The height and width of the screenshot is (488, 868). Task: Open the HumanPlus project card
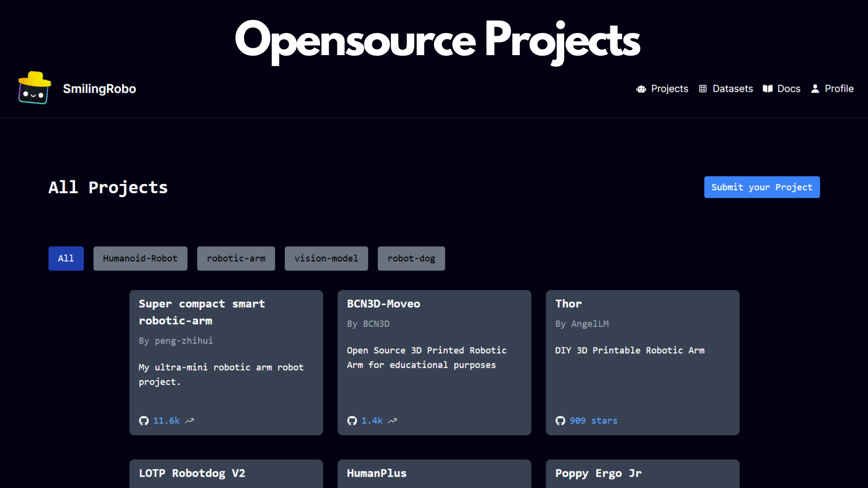click(x=434, y=474)
